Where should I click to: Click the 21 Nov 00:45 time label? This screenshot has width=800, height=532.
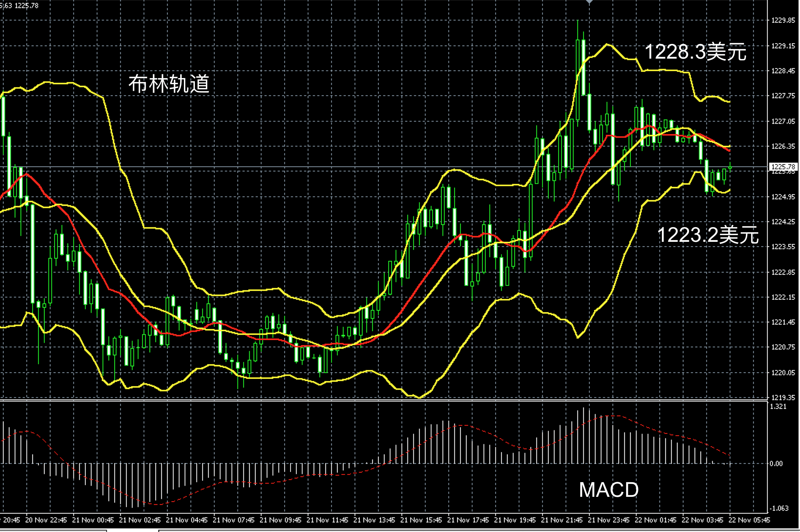[x=93, y=520]
